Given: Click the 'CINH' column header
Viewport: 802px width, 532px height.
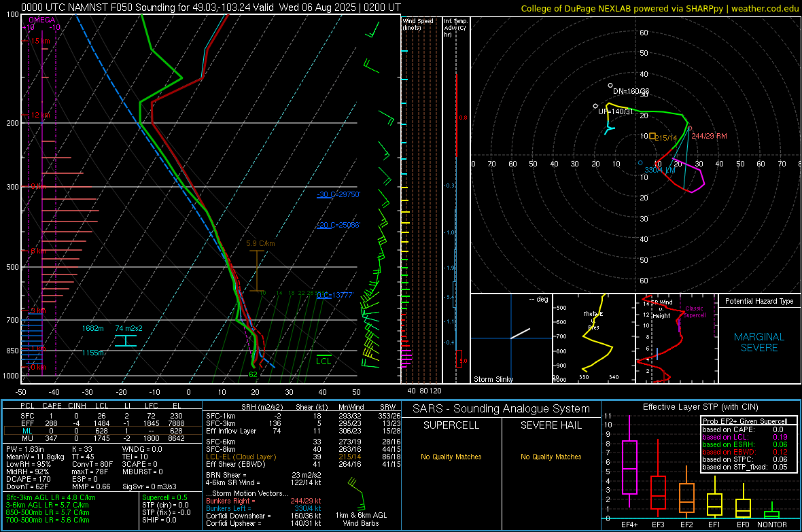Looking at the screenshot, I should [77, 406].
